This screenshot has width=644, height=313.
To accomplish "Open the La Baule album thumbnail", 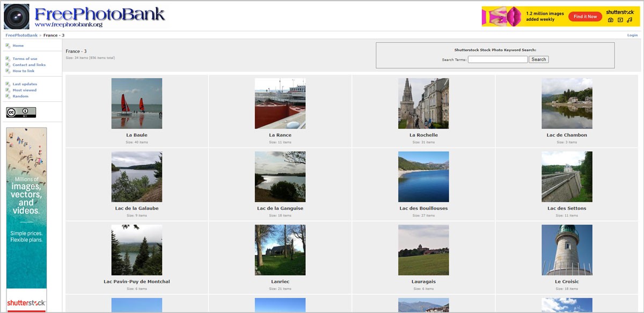I will pos(137,103).
